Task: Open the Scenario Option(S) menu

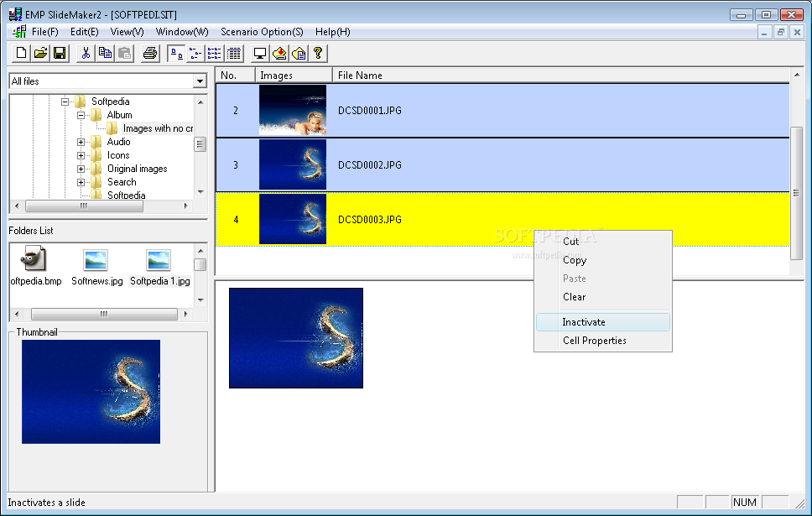Action: (x=262, y=32)
